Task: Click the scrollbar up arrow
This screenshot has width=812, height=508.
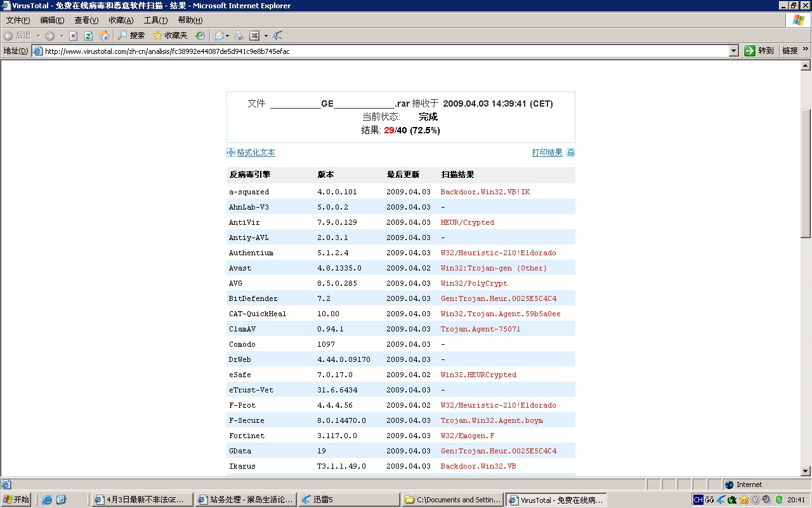Action: coord(806,65)
